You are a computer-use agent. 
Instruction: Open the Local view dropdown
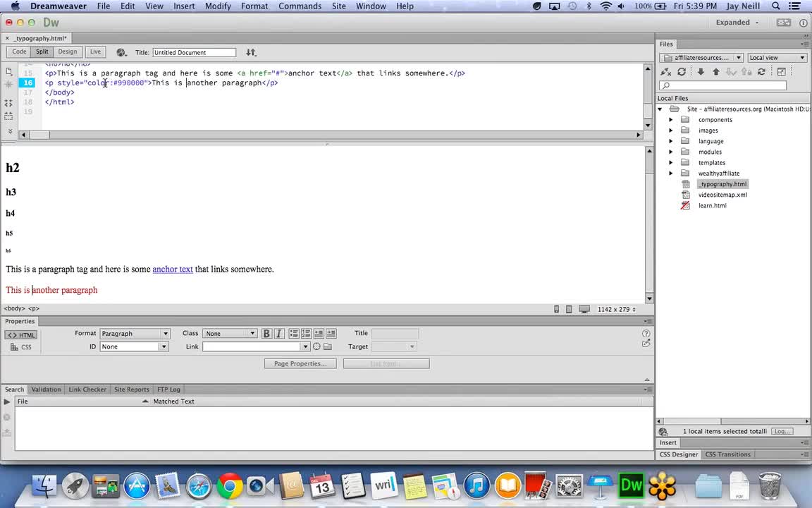coord(777,58)
